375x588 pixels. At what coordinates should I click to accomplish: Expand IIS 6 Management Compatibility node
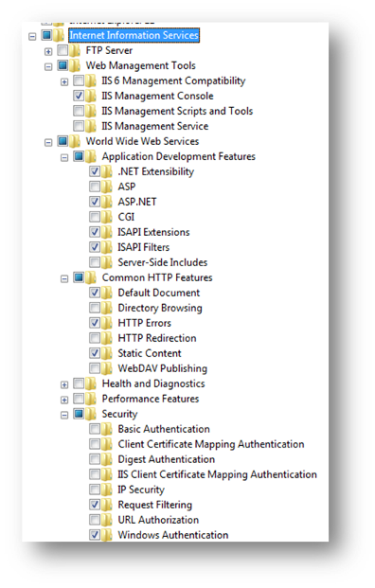[64, 81]
